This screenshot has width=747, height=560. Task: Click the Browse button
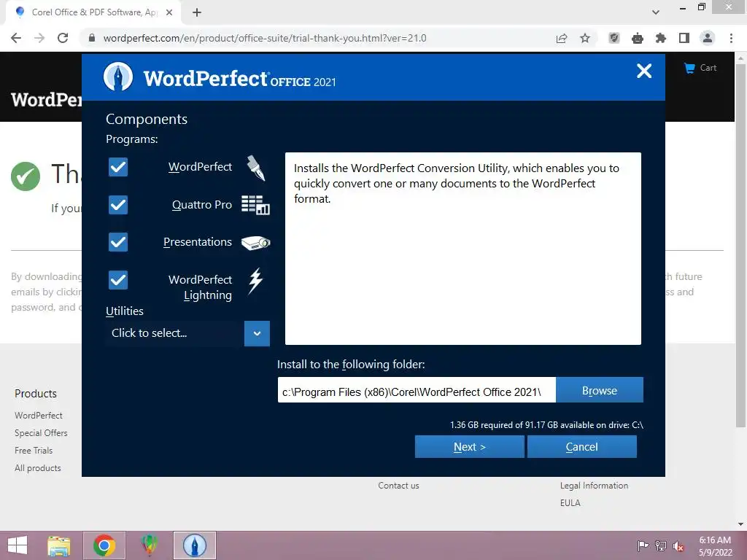click(x=600, y=390)
